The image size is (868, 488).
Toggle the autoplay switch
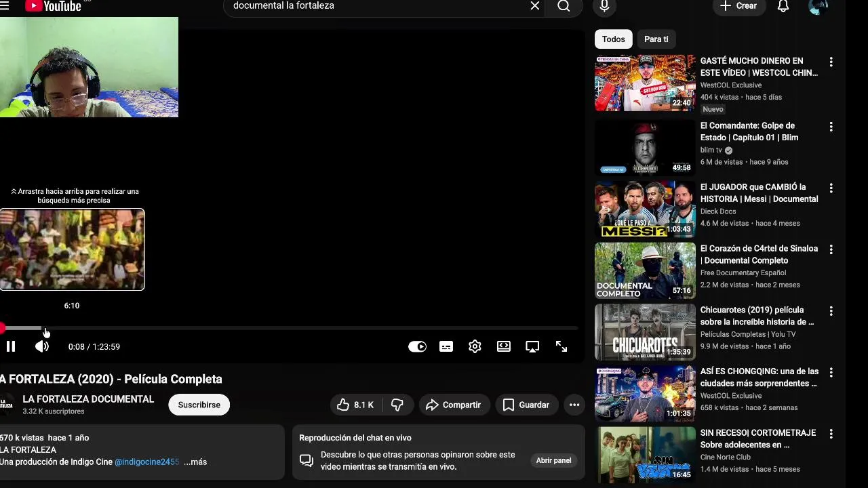pos(417,346)
